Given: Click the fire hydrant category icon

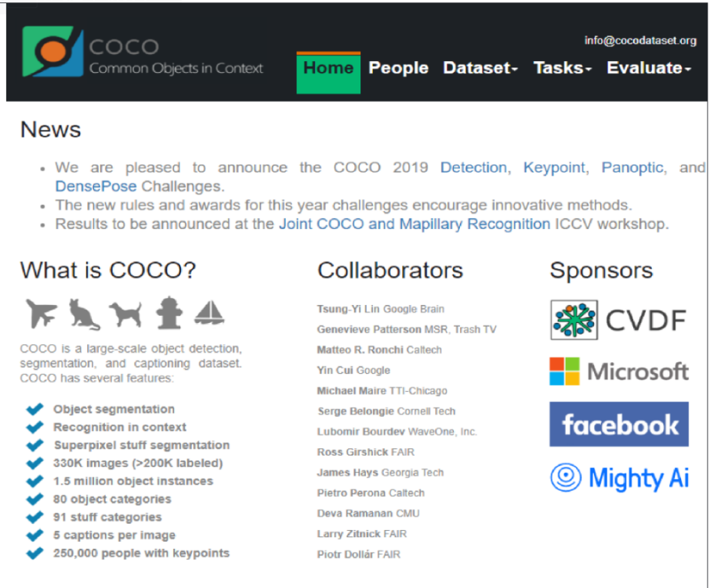Looking at the screenshot, I should pyautogui.click(x=168, y=312).
